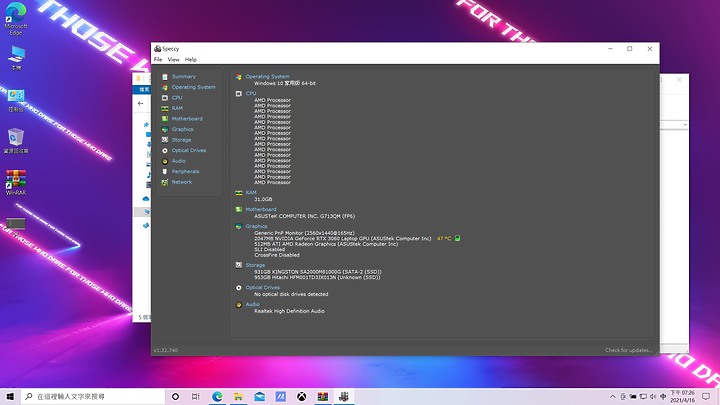Screen dimensions: 720x405
Task: Click the green GPU temperature indicator icon
Action: click(x=457, y=238)
